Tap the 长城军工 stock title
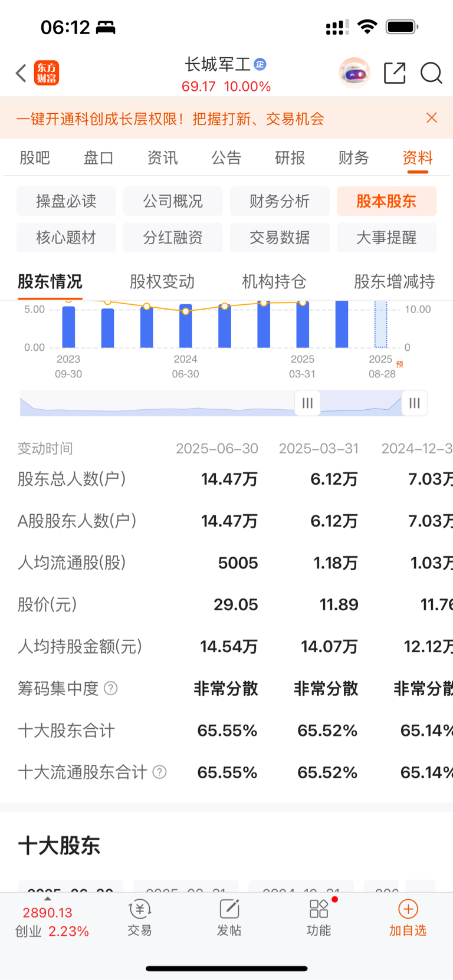 pos(218,64)
